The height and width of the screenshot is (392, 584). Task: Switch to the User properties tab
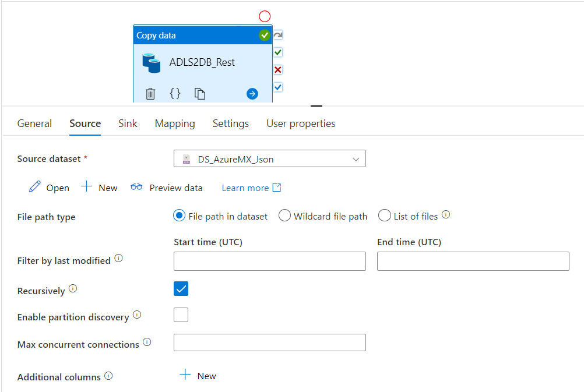pos(301,123)
